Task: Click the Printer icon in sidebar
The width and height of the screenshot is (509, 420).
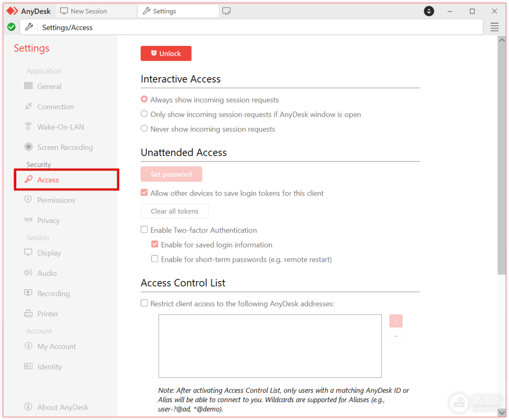Action: tap(28, 314)
